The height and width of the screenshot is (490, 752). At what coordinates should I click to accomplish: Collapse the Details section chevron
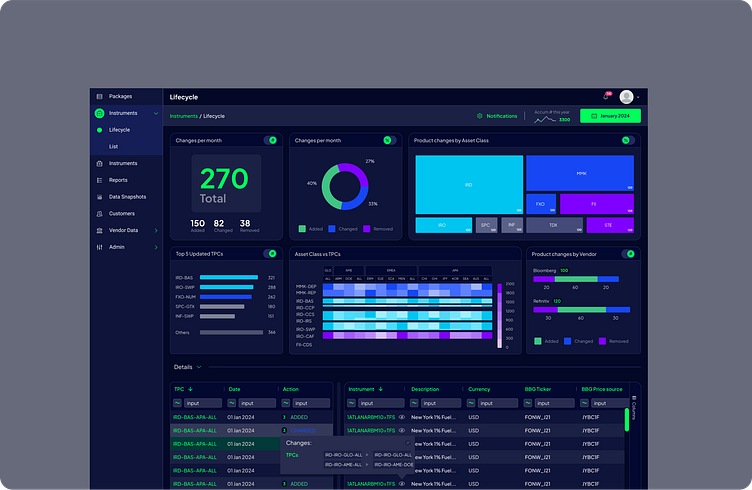(199, 367)
